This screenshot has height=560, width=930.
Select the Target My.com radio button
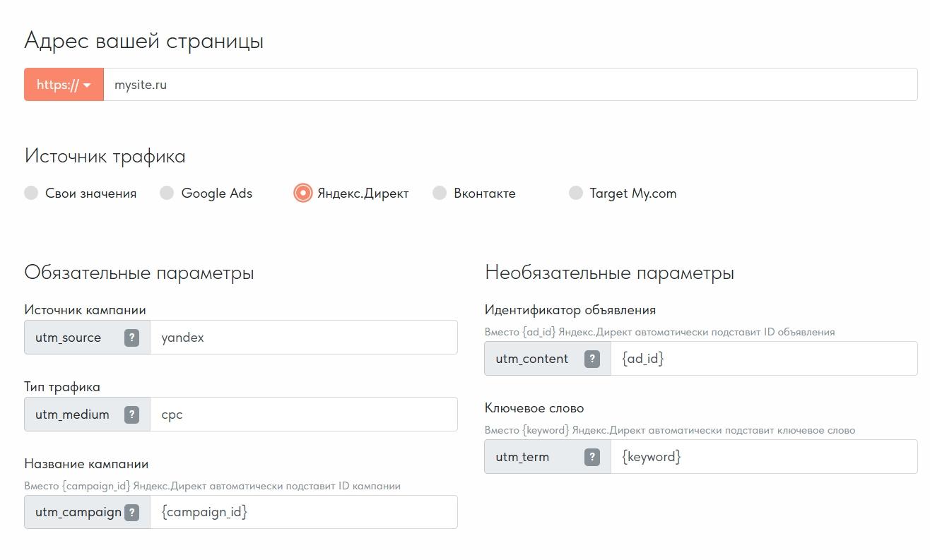click(576, 193)
